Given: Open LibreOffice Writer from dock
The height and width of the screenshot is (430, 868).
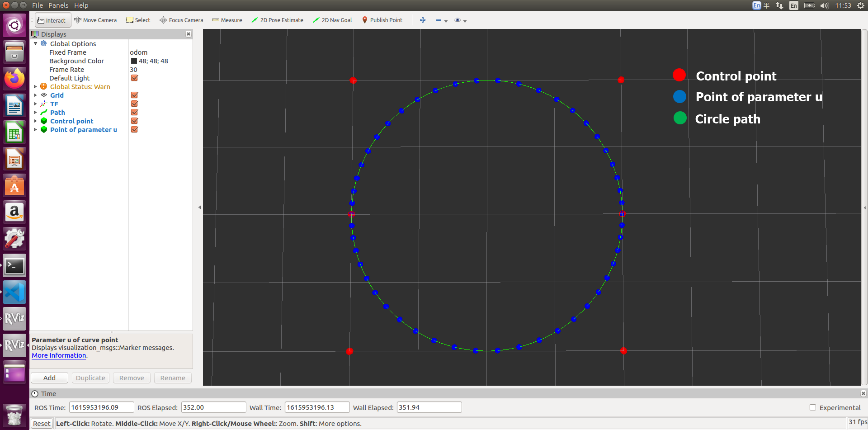Looking at the screenshot, I should point(14,105).
